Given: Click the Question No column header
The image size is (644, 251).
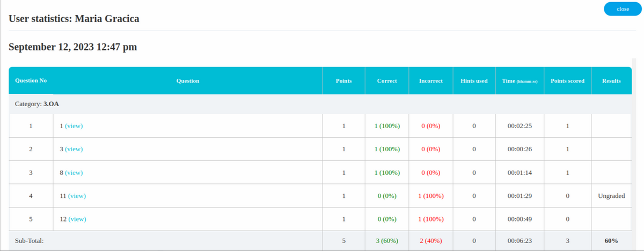Looking at the screenshot, I should [x=31, y=80].
